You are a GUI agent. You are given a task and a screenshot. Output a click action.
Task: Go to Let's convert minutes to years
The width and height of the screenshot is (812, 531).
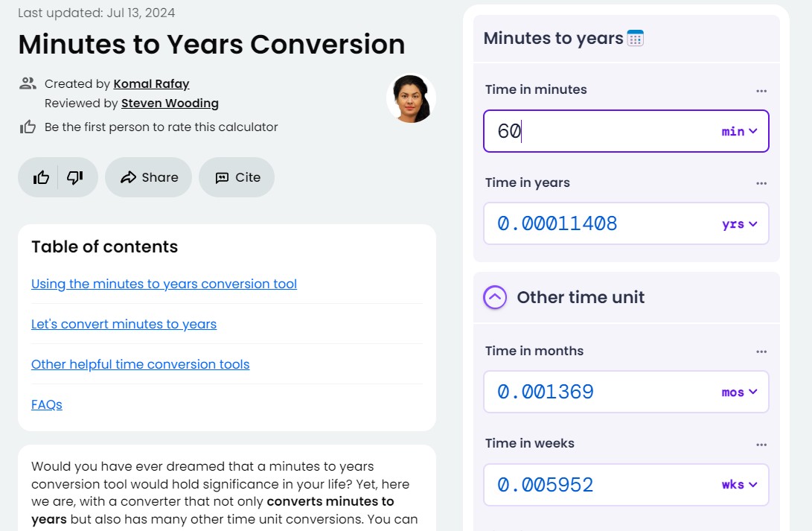[124, 324]
